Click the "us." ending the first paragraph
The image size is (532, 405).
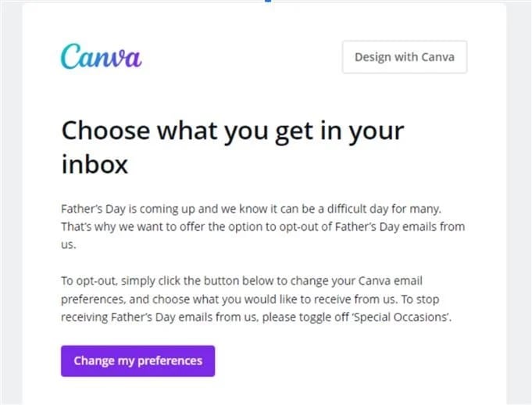click(68, 244)
